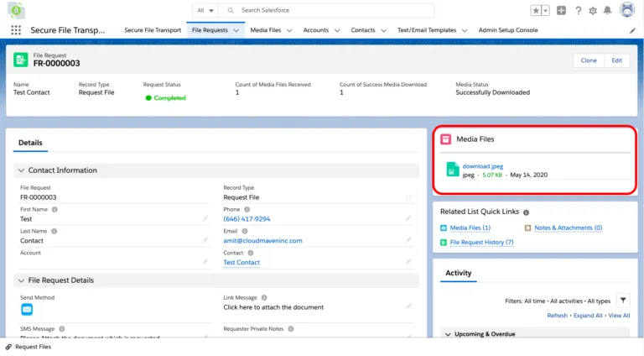Image resolution: width=644 pixels, height=356 pixels.
Task: Click the Media Files panel heading
Action: [475, 139]
